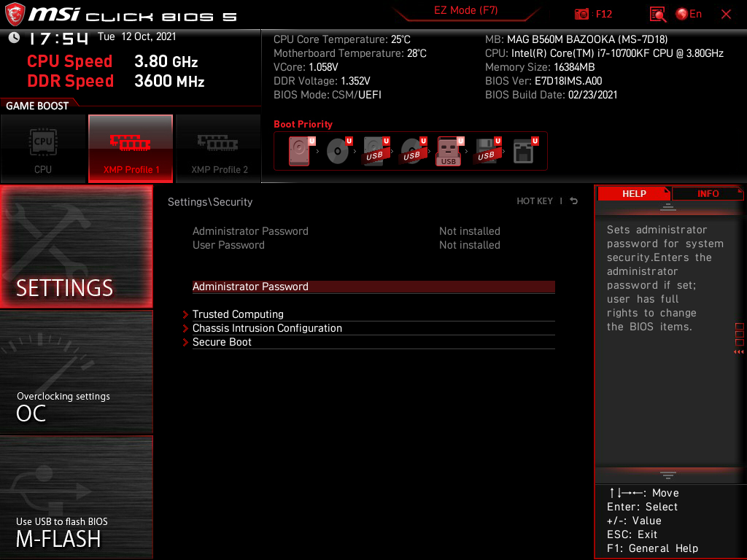Click the BIOS Ver E7D18IMS.A00 text
Image resolution: width=747 pixels, height=560 pixels.
543,81
